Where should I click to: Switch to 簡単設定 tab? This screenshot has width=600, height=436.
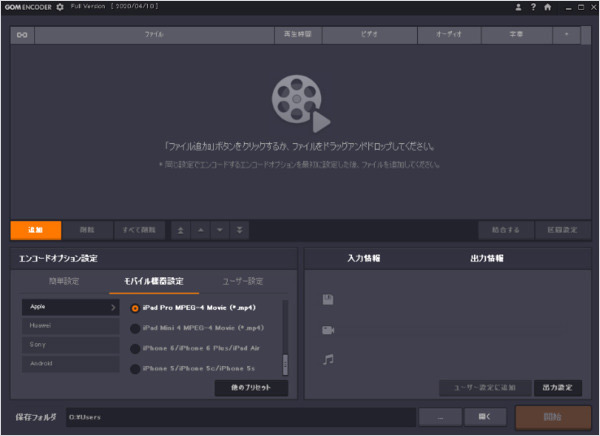click(x=64, y=281)
